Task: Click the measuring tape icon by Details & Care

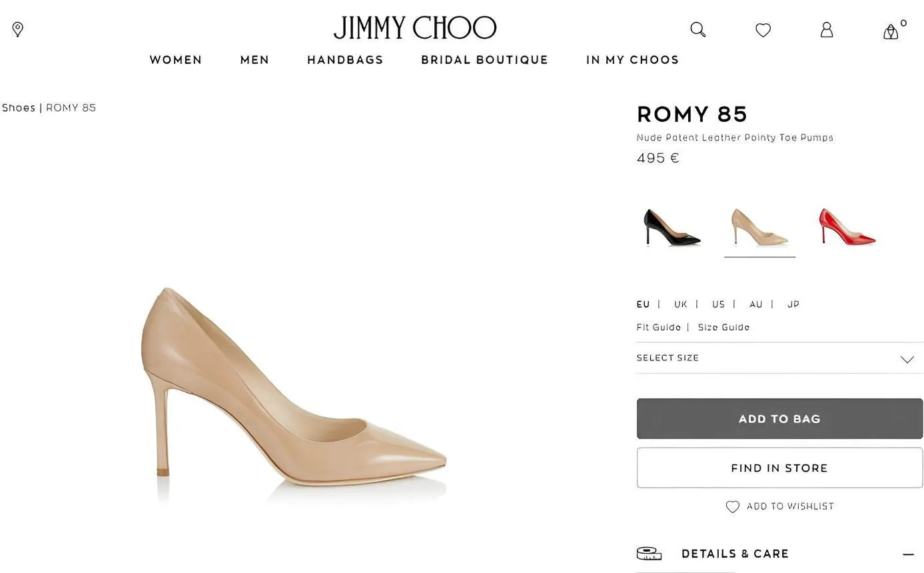Action: [649, 554]
